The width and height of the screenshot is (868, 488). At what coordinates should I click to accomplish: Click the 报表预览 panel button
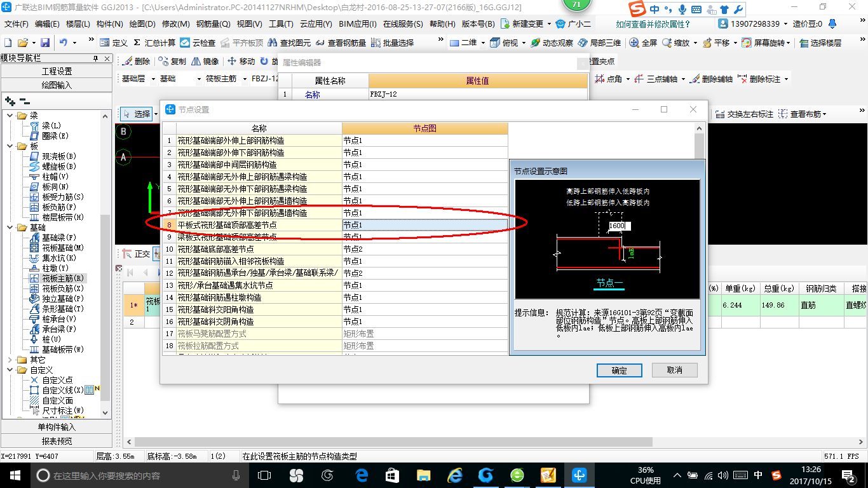tap(57, 440)
